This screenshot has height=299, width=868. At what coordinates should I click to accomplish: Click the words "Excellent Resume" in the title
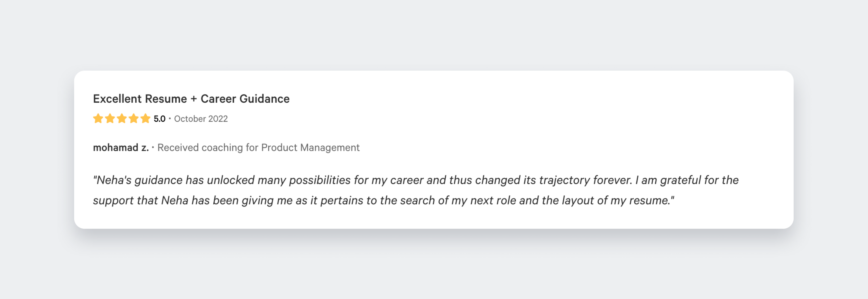140,99
